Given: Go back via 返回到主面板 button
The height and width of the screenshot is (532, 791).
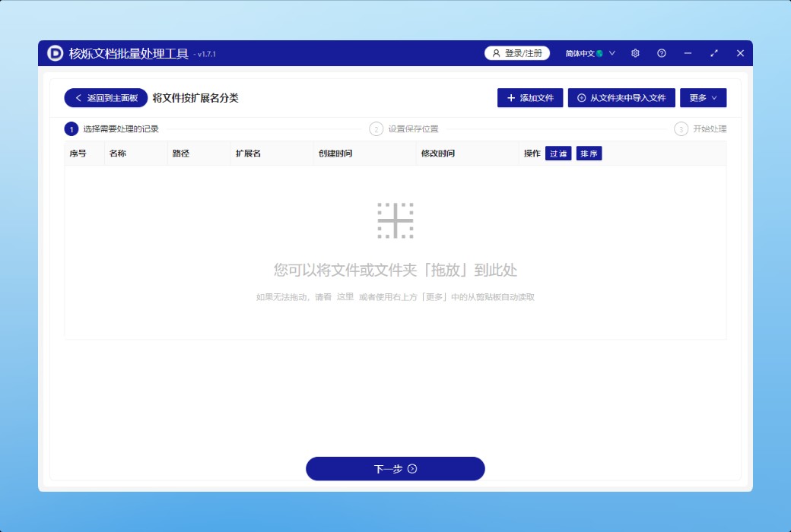Looking at the screenshot, I should [x=106, y=98].
